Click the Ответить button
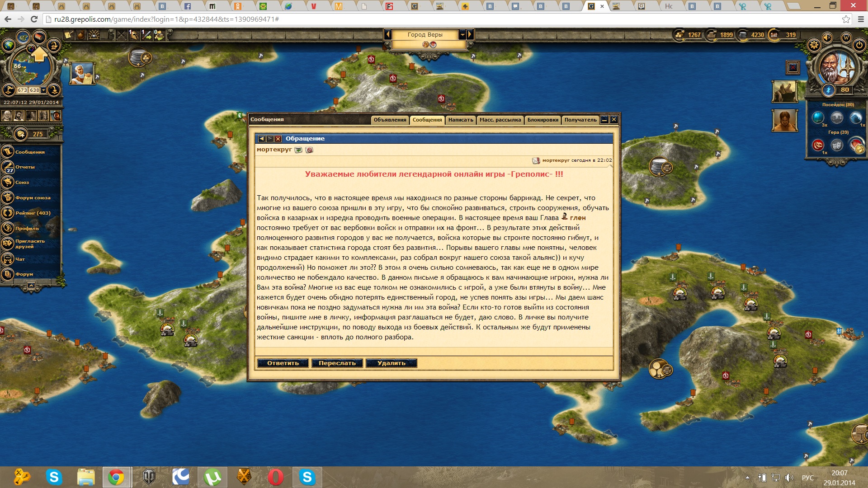The width and height of the screenshot is (868, 488). click(283, 363)
